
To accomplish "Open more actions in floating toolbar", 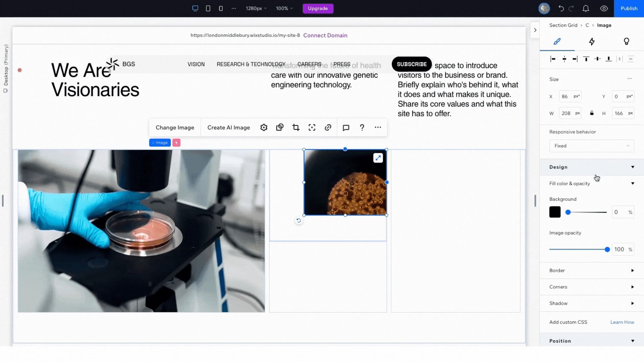I will 378,127.
